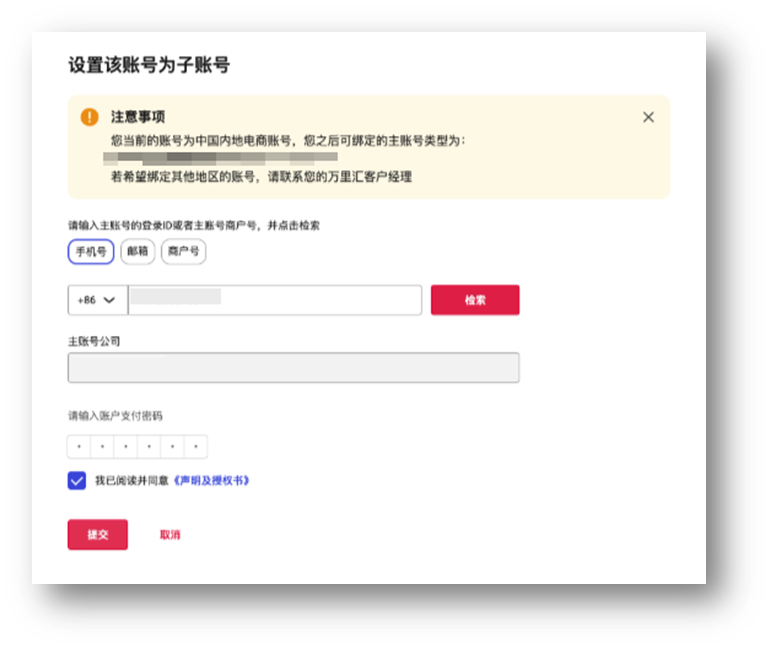Select the 手机号 login type option
Viewport: 771px width, 649px height.
pos(91,252)
